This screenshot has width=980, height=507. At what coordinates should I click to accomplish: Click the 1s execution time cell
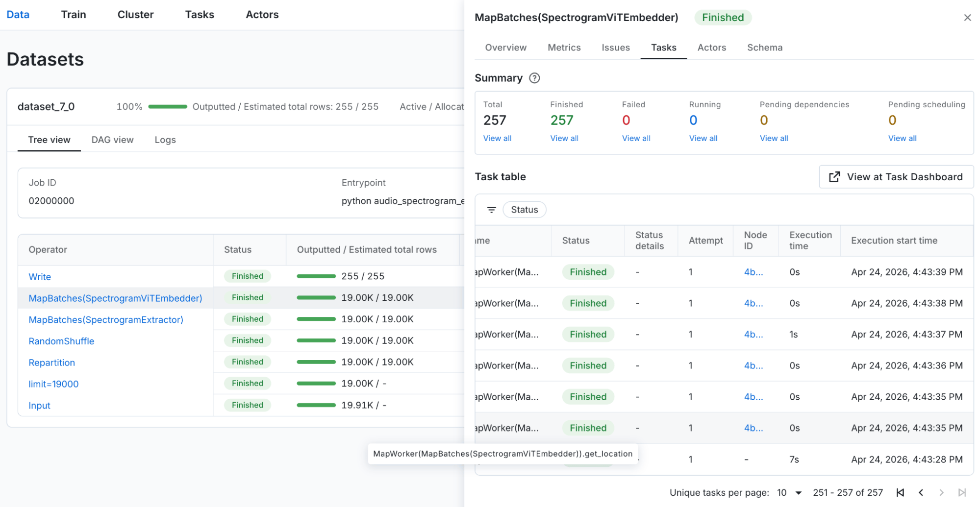click(794, 335)
